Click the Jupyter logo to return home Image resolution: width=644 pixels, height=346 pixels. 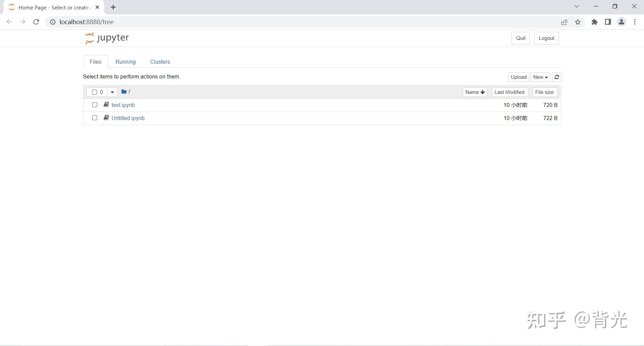106,38
